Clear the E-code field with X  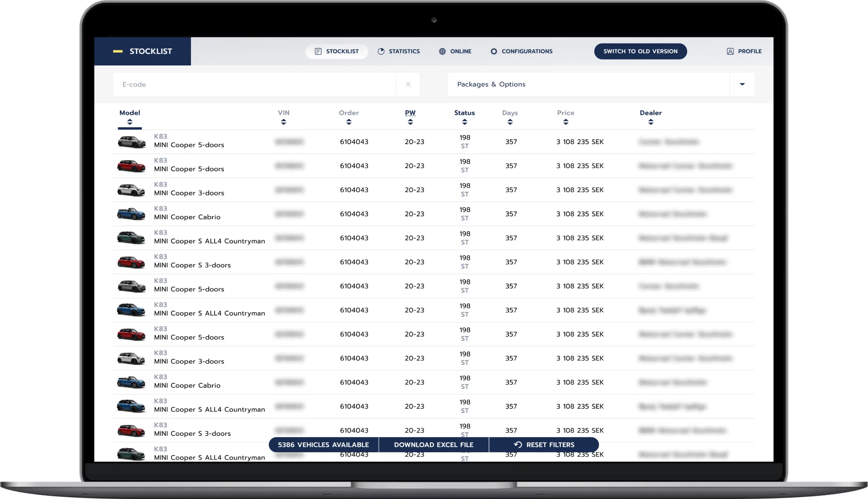[408, 85]
